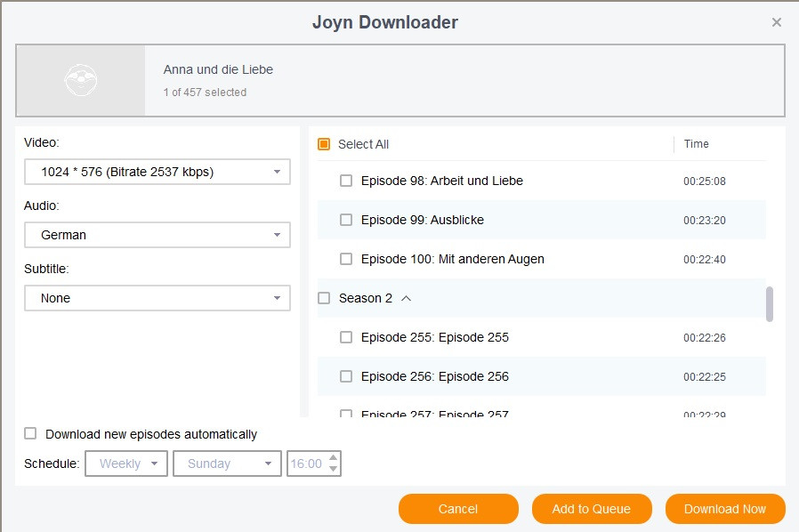Close the Joyn Downloader dialog
The width and height of the screenshot is (799, 532).
point(776,22)
